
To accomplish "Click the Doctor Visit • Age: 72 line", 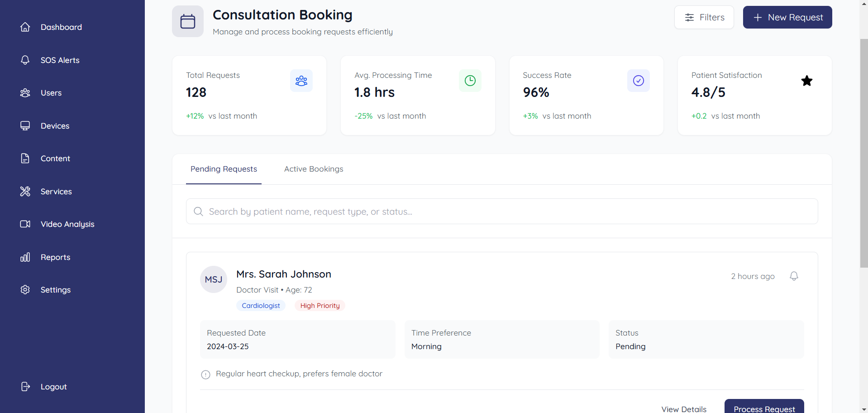I will (x=274, y=290).
